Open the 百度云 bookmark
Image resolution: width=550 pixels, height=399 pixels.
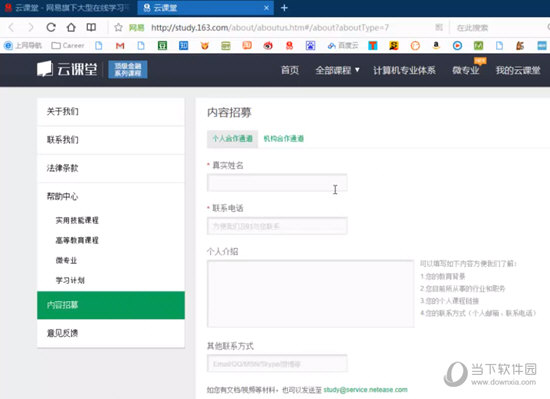click(343, 46)
